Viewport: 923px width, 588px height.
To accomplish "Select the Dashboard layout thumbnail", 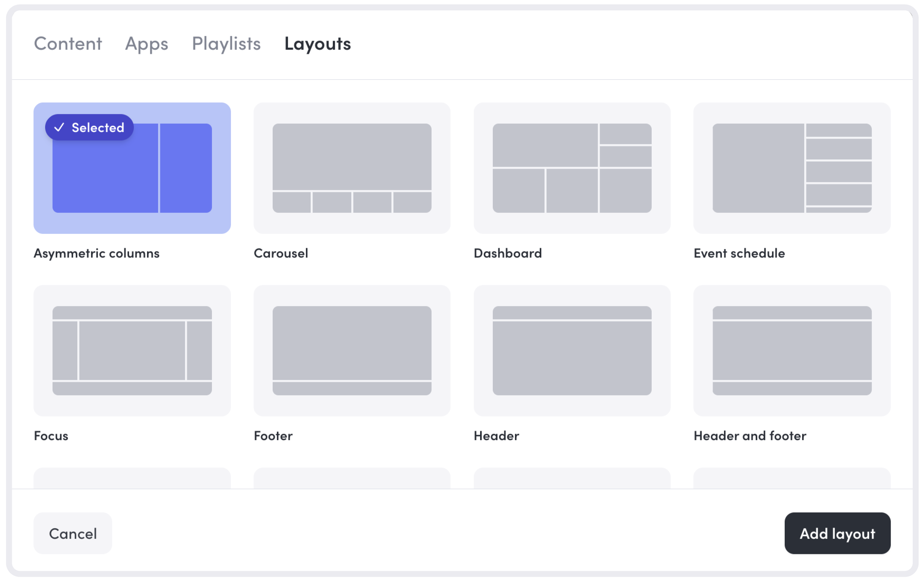I will tap(571, 168).
